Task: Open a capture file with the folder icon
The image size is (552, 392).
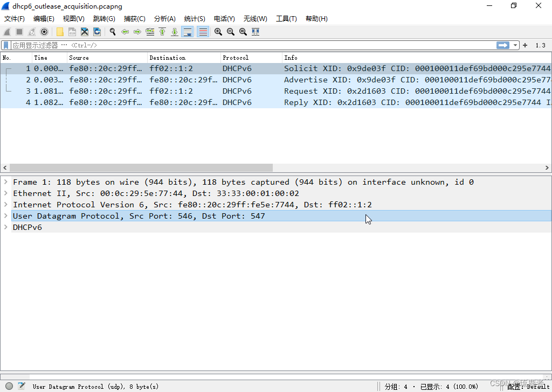Action: coord(60,32)
